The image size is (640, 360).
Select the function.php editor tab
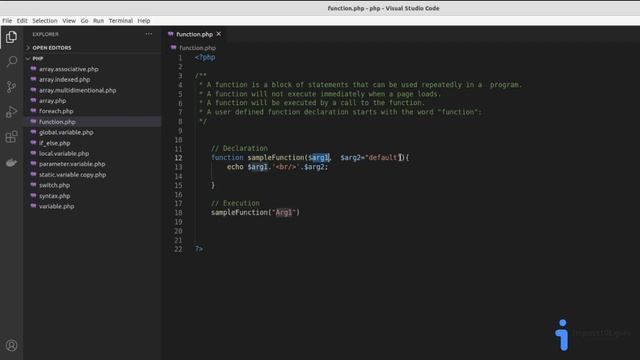[194, 34]
